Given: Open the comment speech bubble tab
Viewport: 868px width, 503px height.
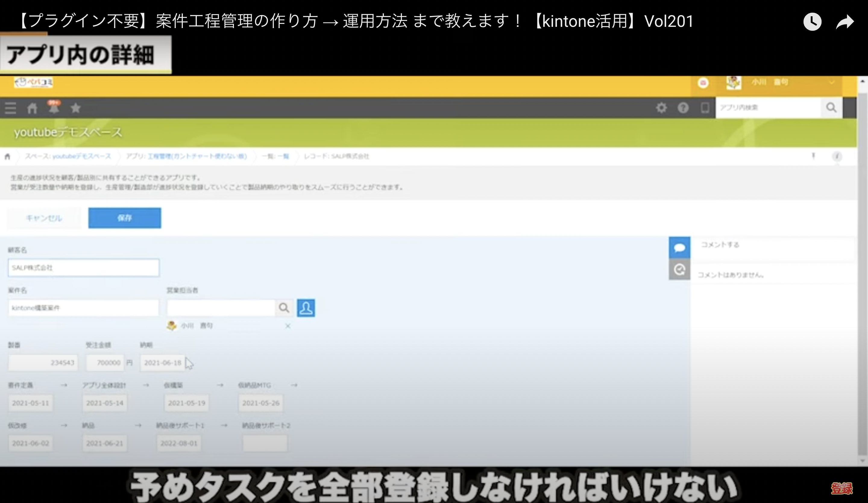Looking at the screenshot, I should [679, 247].
